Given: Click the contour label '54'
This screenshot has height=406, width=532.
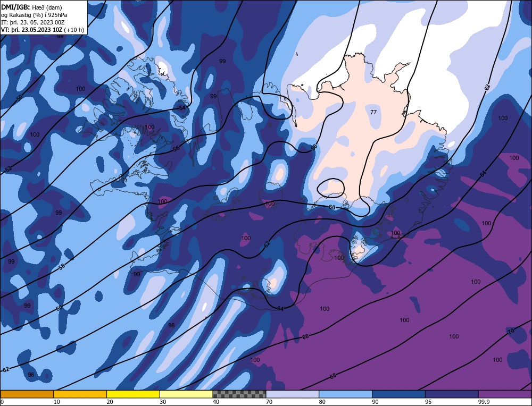Looking at the screenshot, I should click(x=182, y=108).
